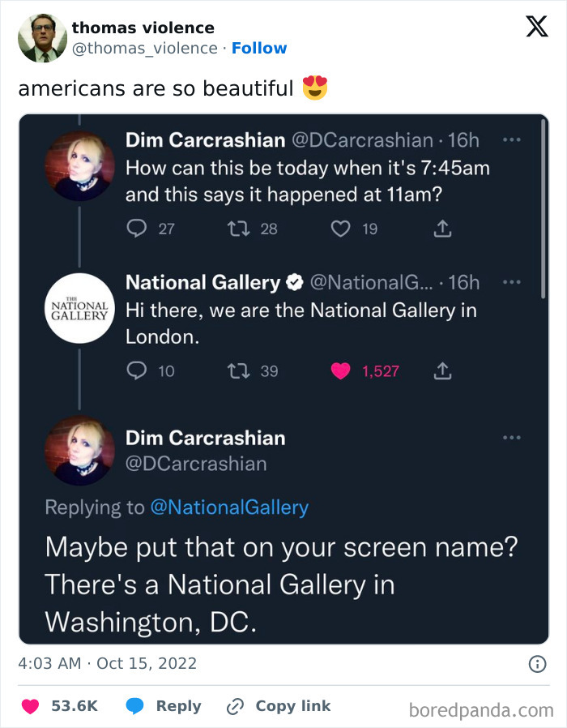Click the Follow link next to @thomas_violence
The image size is (567, 728).
click(259, 48)
